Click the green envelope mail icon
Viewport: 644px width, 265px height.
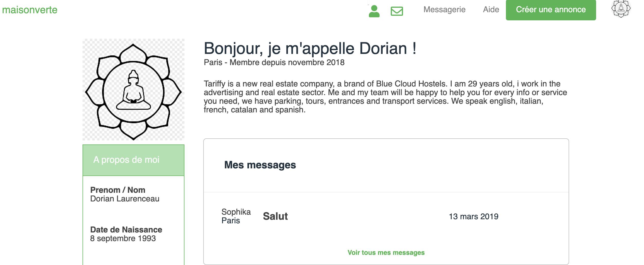point(397,11)
